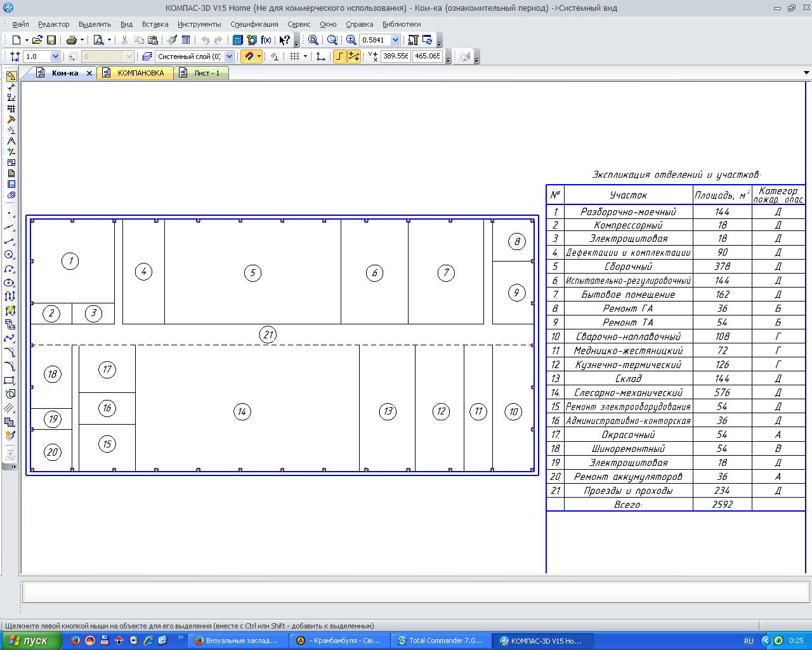
Task: Select the Point drawing tool
Action: [10, 214]
